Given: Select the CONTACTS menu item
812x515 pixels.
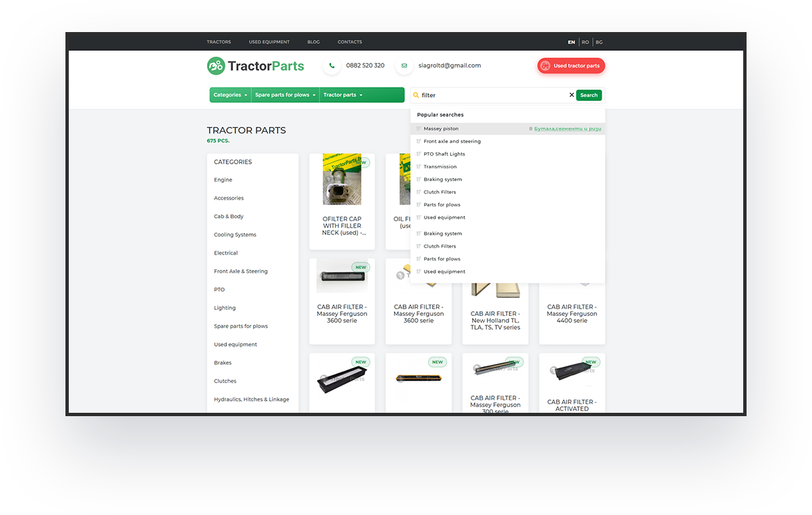Looking at the screenshot, I should [349, 41].
